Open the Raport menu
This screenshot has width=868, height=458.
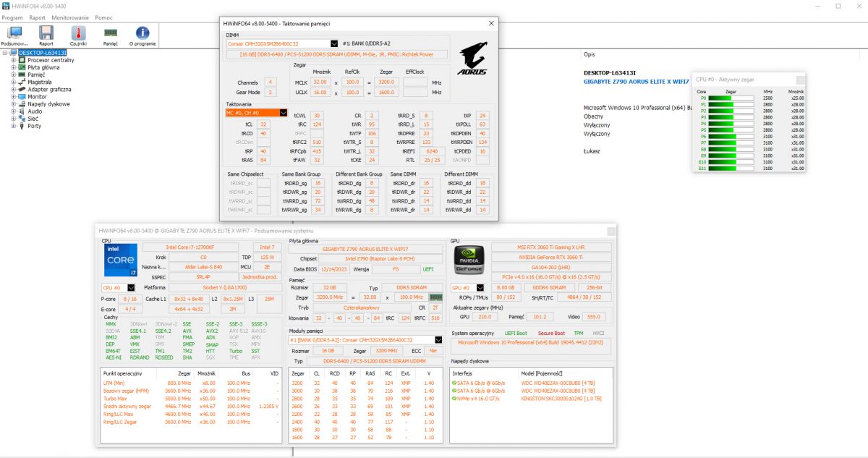(x=37, y=17)
